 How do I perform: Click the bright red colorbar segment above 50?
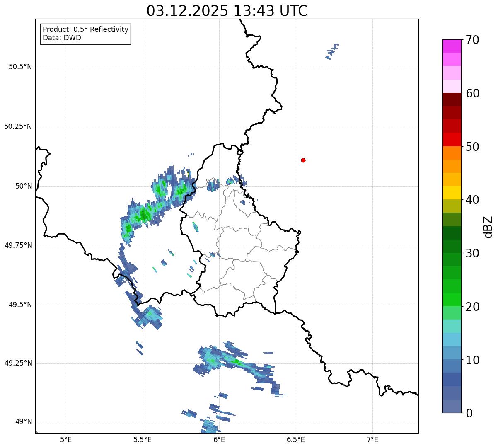(x=452, y=139)
